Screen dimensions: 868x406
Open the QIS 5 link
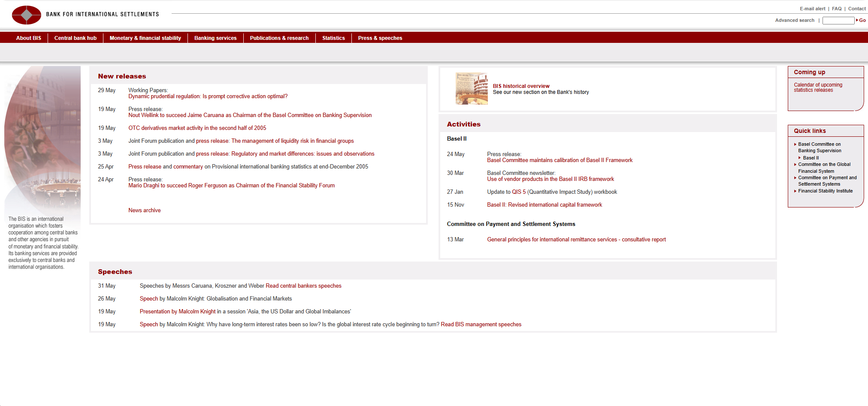(519, 192)
